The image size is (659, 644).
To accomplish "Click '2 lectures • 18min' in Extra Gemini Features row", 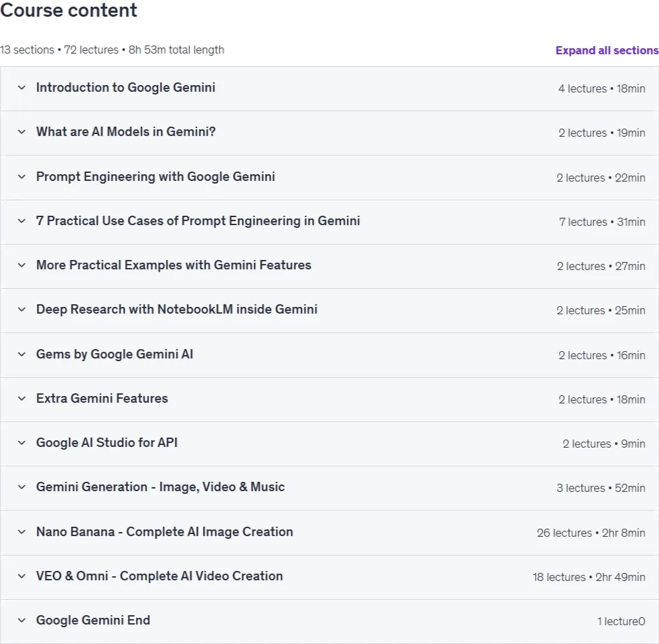I will click(x=601, y=399).
